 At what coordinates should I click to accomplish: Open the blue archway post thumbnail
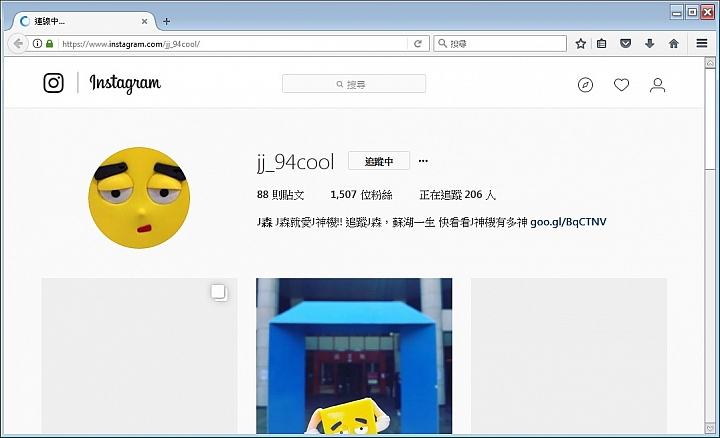pos(354,356)
